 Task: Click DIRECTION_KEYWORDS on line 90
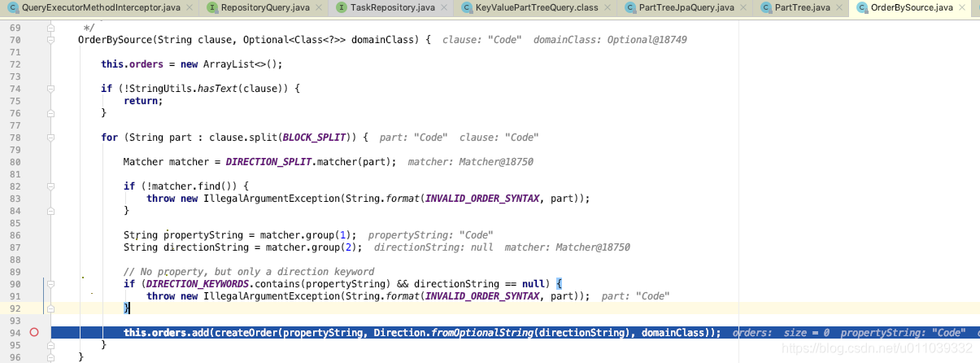(x=198, y=283)
